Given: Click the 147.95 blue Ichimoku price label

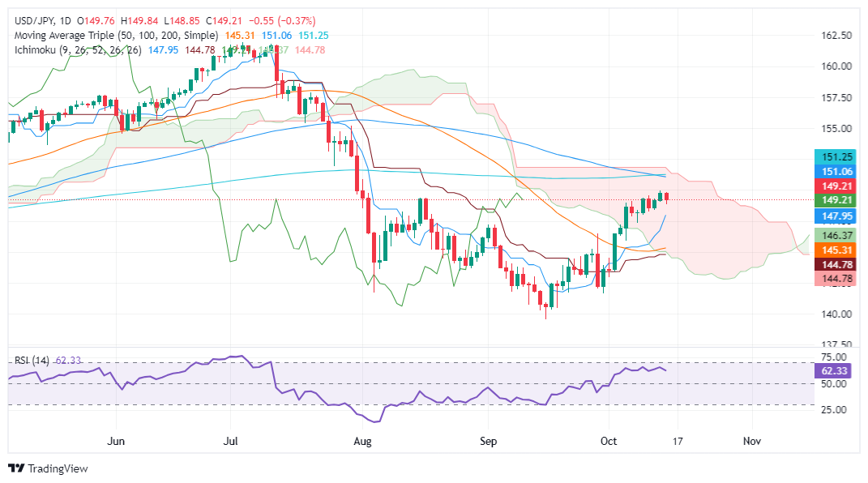Looking at the screenshot, I should point(836,216).
